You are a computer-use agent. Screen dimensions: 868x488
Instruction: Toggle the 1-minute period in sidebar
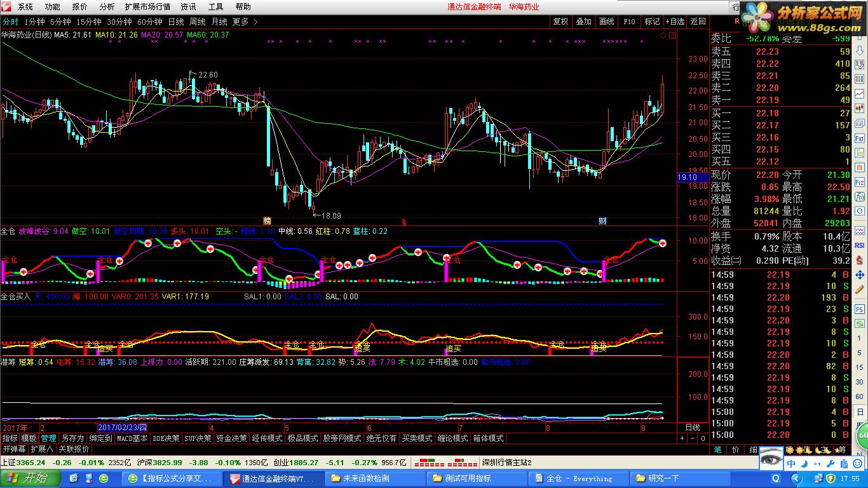click(860, 338)
